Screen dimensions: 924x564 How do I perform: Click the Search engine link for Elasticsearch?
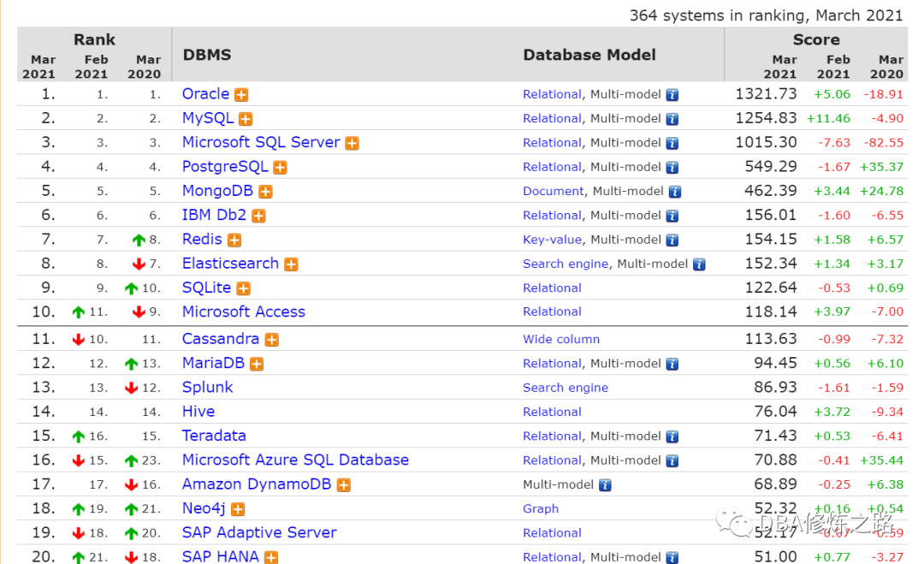(x=566, y=264)
